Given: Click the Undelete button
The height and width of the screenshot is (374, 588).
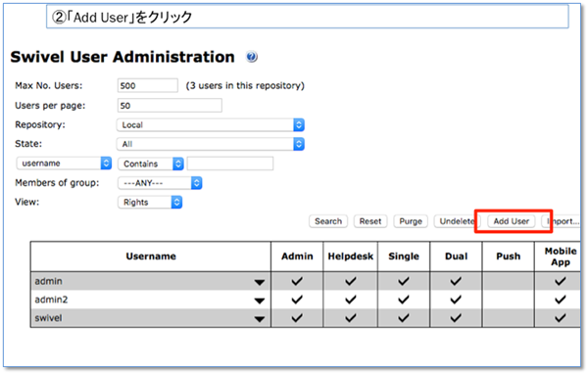Looking at the screenshot, I should coord(458,221).
